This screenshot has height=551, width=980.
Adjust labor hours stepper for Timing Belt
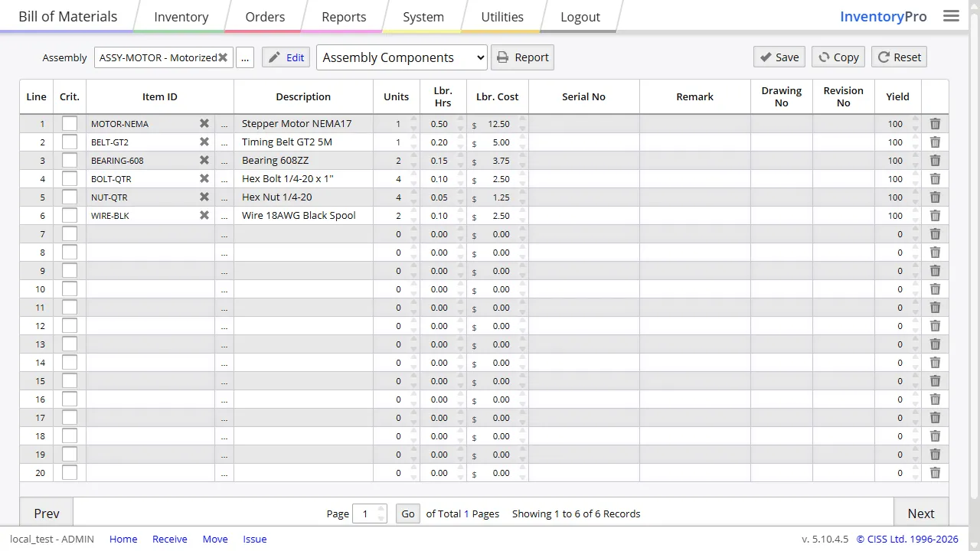461,142
